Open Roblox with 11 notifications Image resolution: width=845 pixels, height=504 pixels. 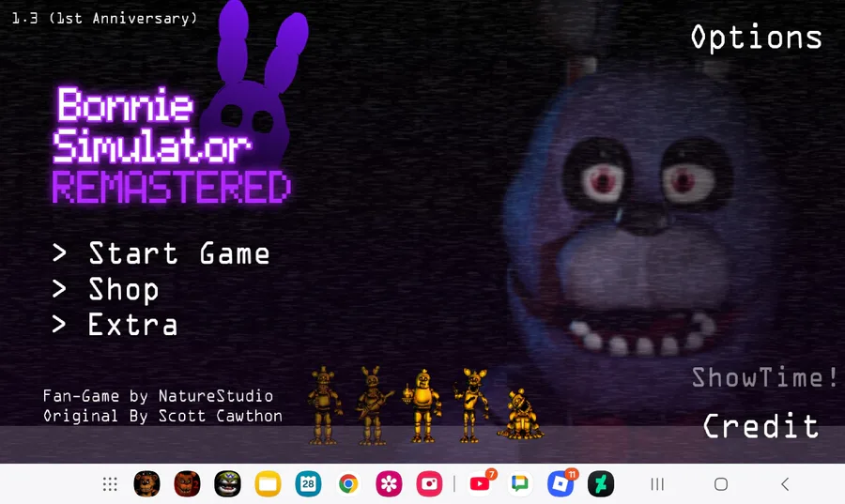(561, 483)
